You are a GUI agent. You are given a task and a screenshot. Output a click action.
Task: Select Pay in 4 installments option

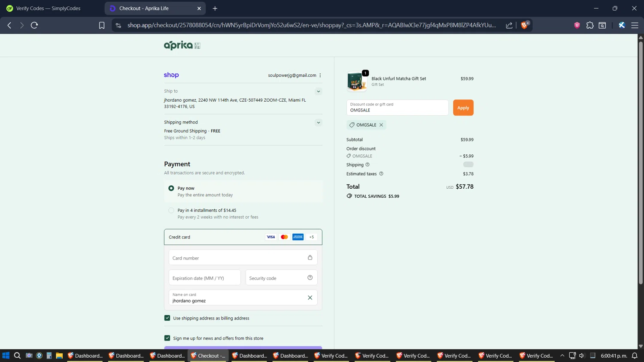(x=171, y=211)
